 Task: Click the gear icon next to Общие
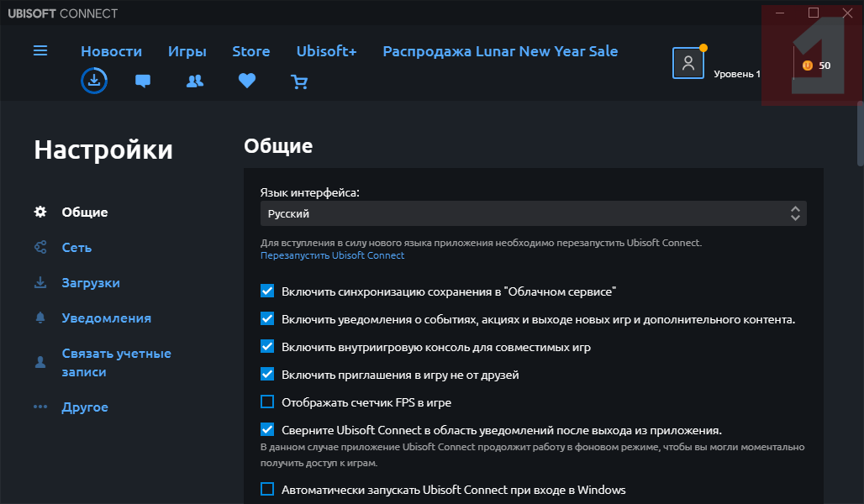pos(40,212)
